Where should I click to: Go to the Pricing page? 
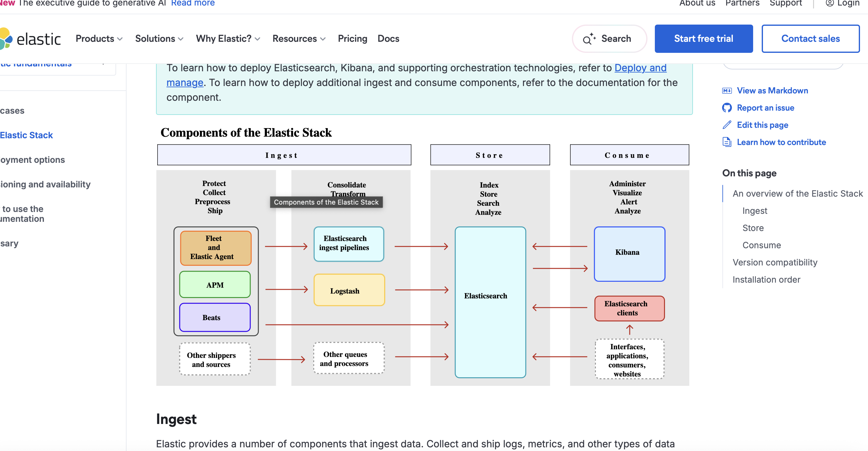352,39
